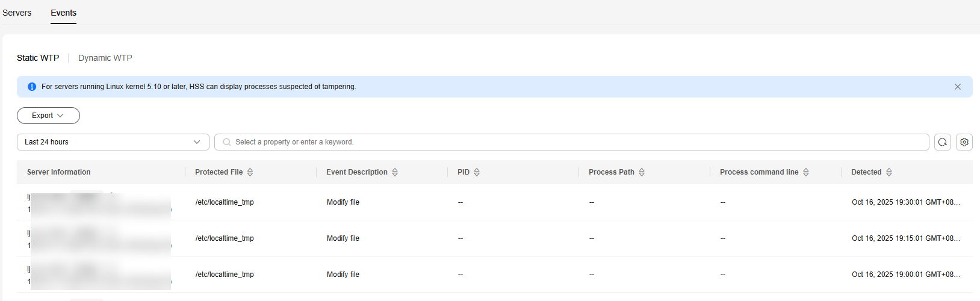Sort by Process Path column
The image size is (980, 301).
point(642,172)
